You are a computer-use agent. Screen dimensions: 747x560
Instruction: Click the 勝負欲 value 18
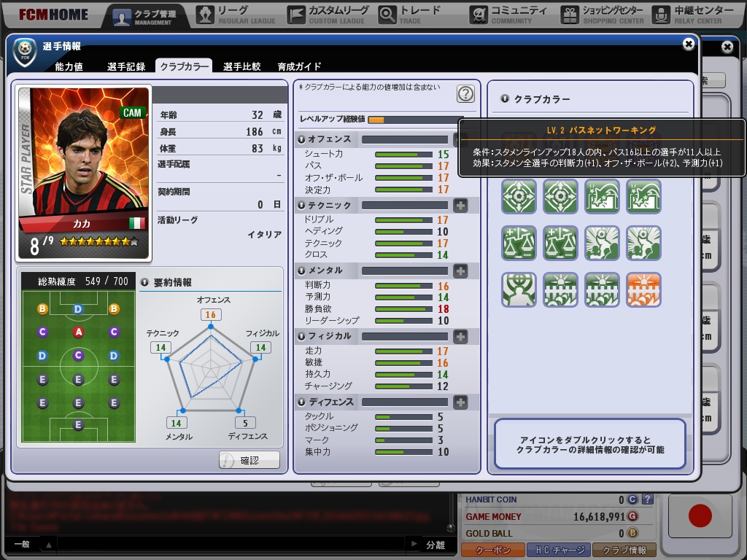click(443, 309)
